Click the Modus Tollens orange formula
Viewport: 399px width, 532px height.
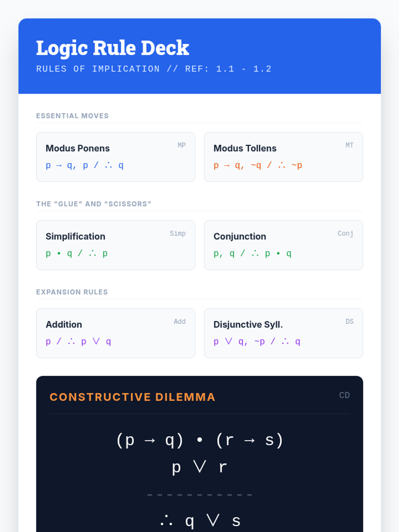click(258, 165)
